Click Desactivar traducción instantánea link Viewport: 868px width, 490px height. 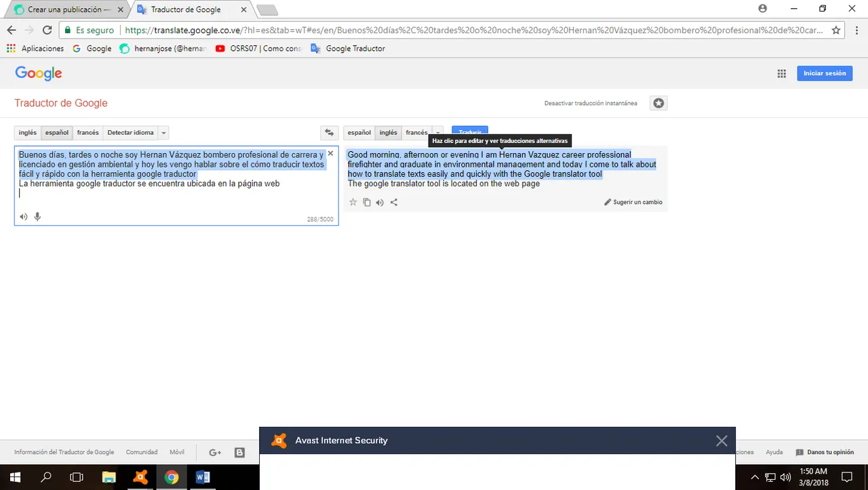[x=591, y=103]
